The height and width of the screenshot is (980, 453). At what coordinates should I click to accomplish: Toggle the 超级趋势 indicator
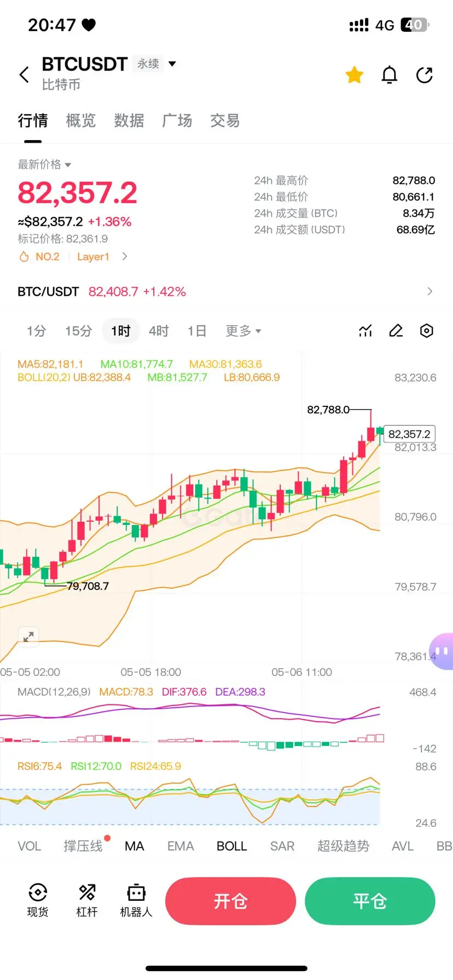(x=344, y=846)
